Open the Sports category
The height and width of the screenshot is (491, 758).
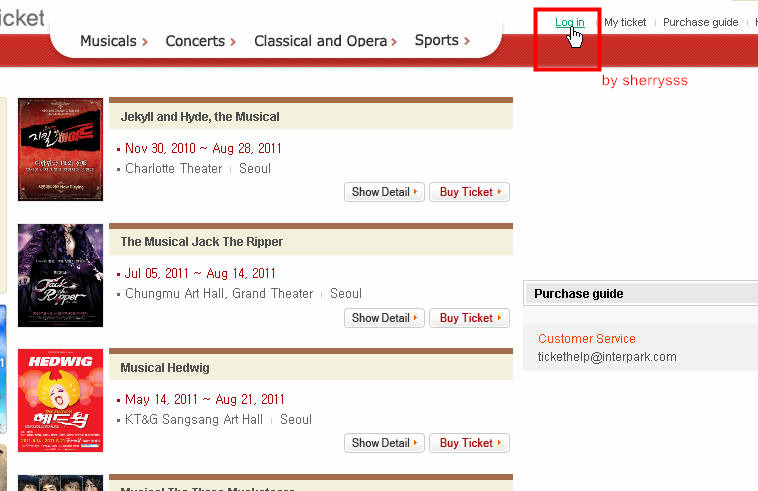437,40
